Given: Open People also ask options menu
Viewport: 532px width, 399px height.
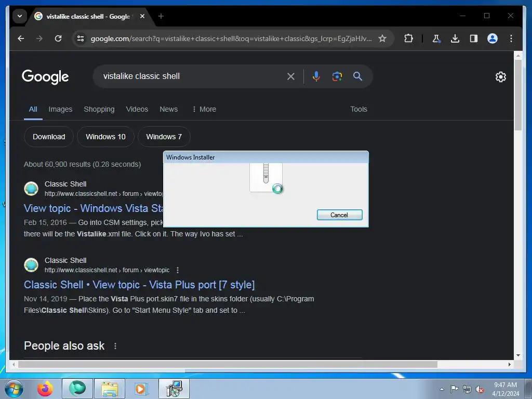Looking at the screenshot, I should 115,345.
